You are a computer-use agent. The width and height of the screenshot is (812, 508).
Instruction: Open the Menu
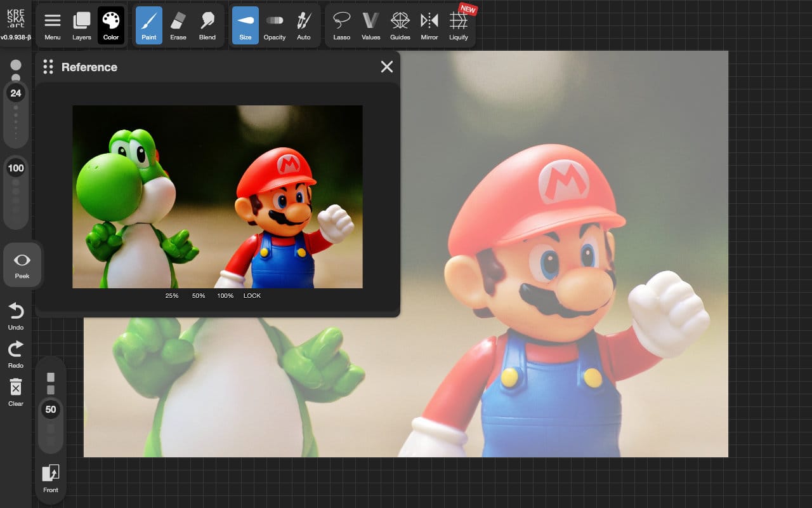pos(53,25)
